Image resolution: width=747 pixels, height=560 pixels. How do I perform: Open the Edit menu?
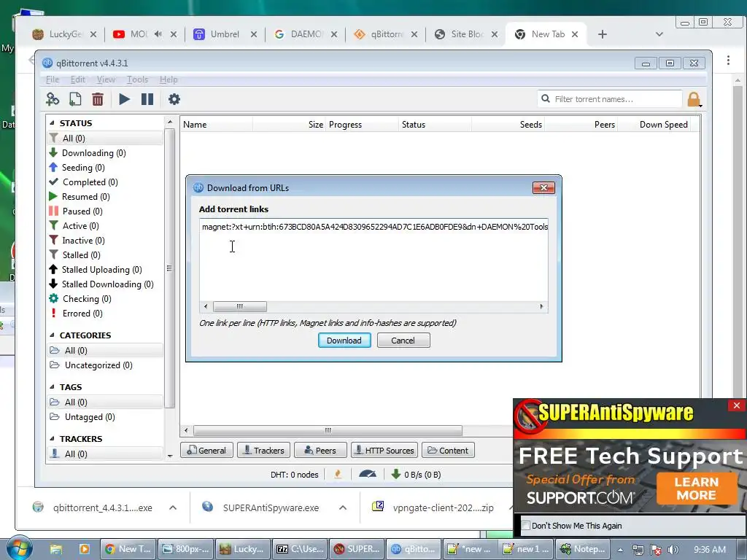coord(77,79)
